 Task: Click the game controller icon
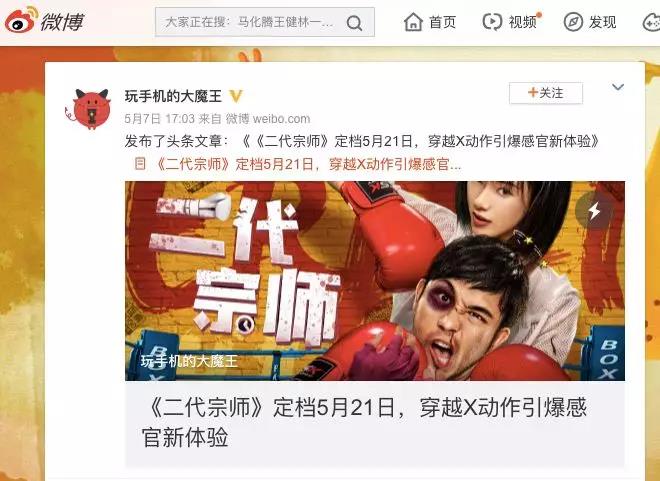pyautogui.click(x=651, y=22)
